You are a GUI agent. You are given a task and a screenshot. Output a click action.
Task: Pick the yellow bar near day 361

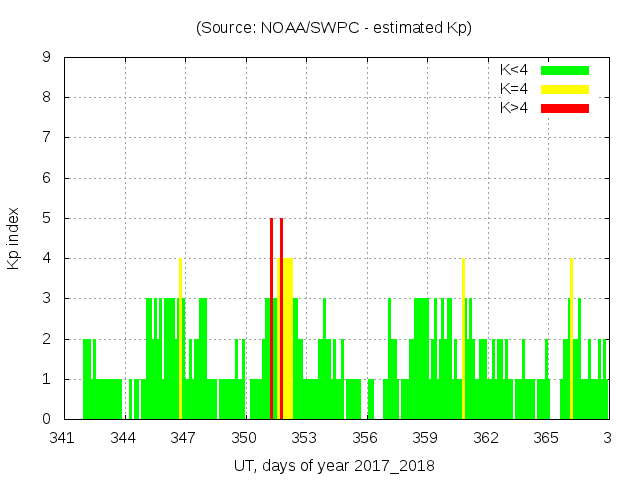click(463, 340)
